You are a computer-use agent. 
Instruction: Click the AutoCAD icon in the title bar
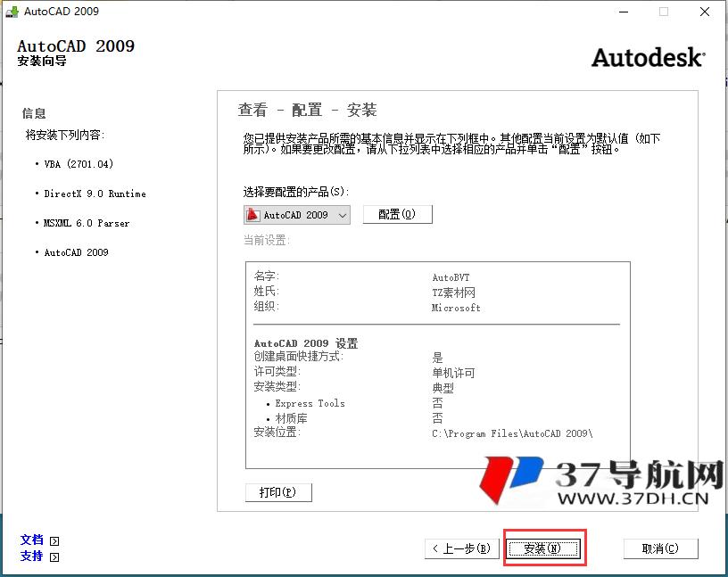click(x=12, y=12)
